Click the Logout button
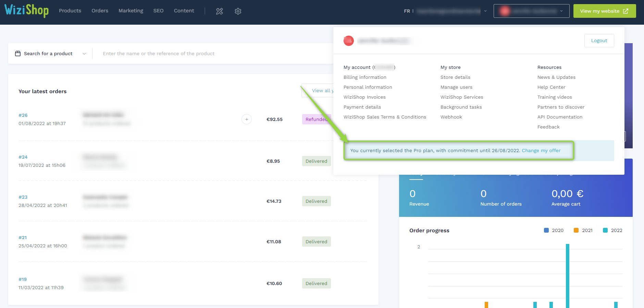The image size is (644, 308). [x=599, y=40]
